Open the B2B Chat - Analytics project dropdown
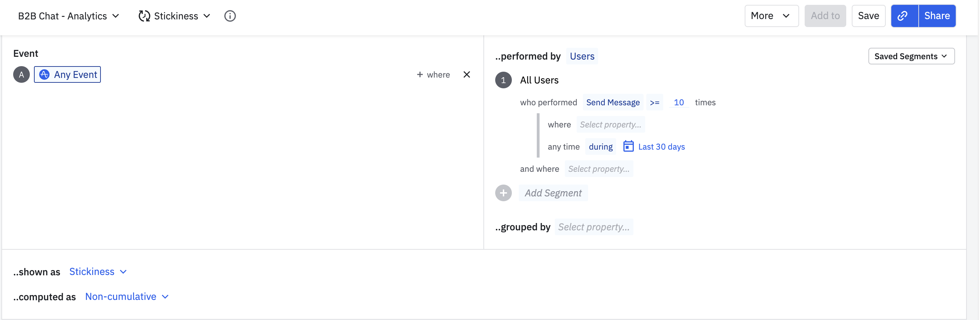 click(69, 16)
